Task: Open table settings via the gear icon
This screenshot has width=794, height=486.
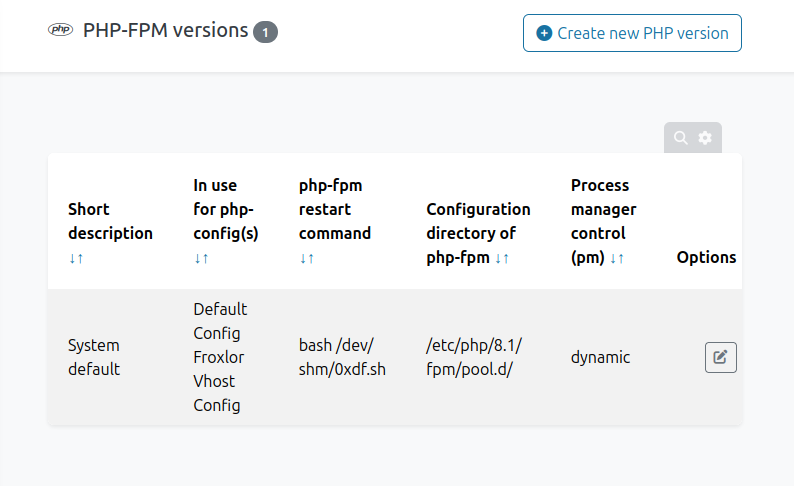Action: (705, 138)
